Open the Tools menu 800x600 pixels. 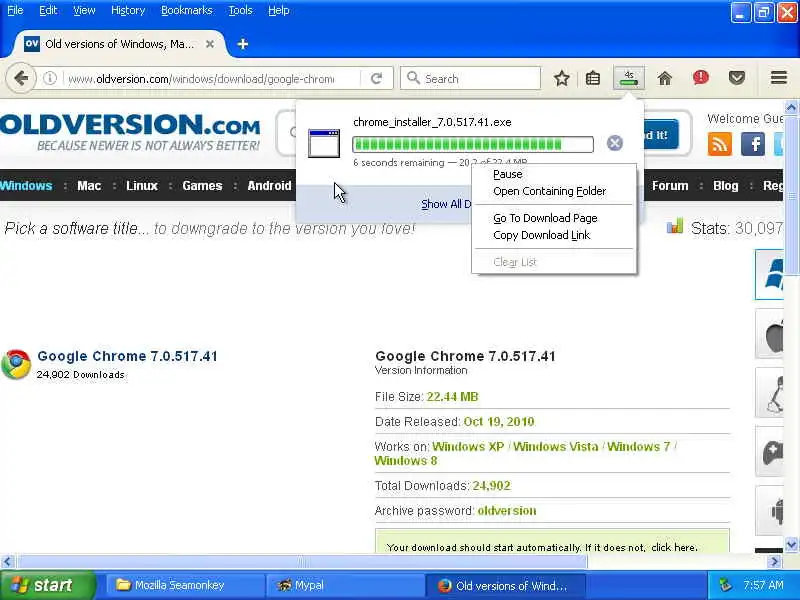coord(240,10)
